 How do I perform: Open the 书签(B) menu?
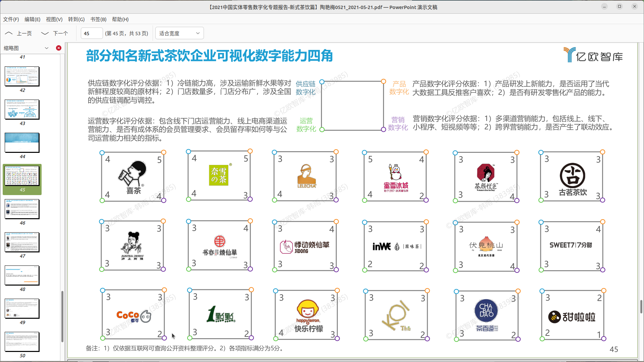[98, 19]
